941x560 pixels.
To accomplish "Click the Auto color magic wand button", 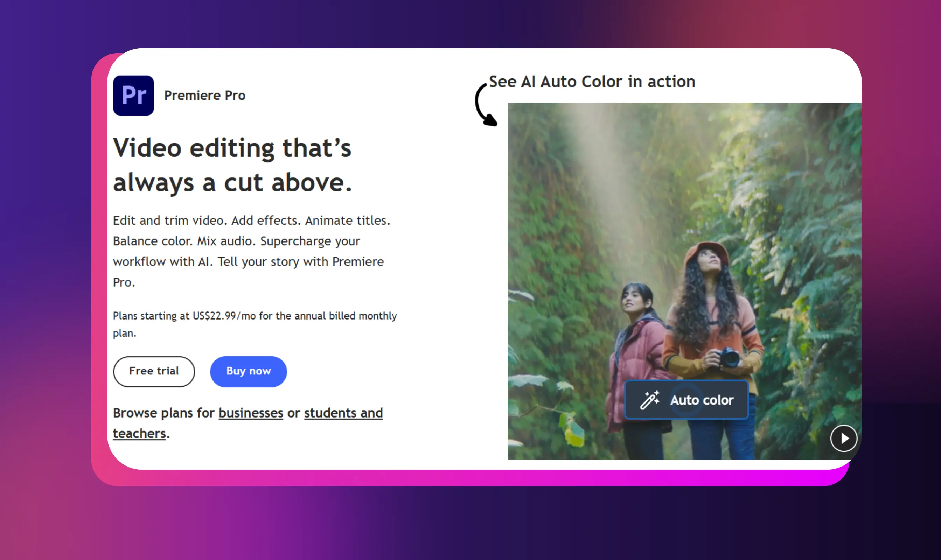I will (686, 400).
